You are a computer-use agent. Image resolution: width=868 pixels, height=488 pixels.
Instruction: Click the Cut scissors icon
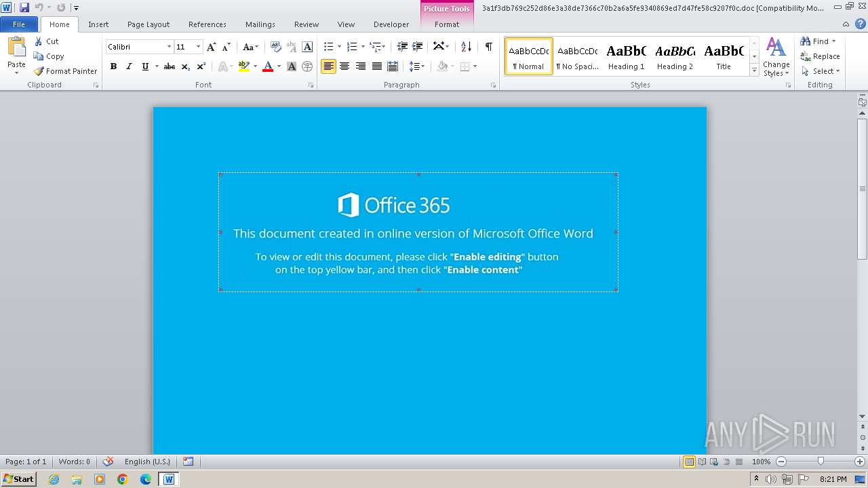[39, 41]
